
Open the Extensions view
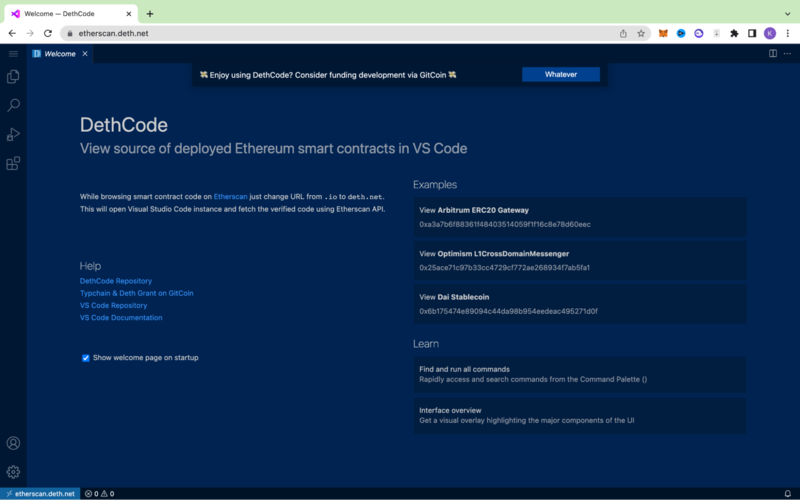(13, 163)
